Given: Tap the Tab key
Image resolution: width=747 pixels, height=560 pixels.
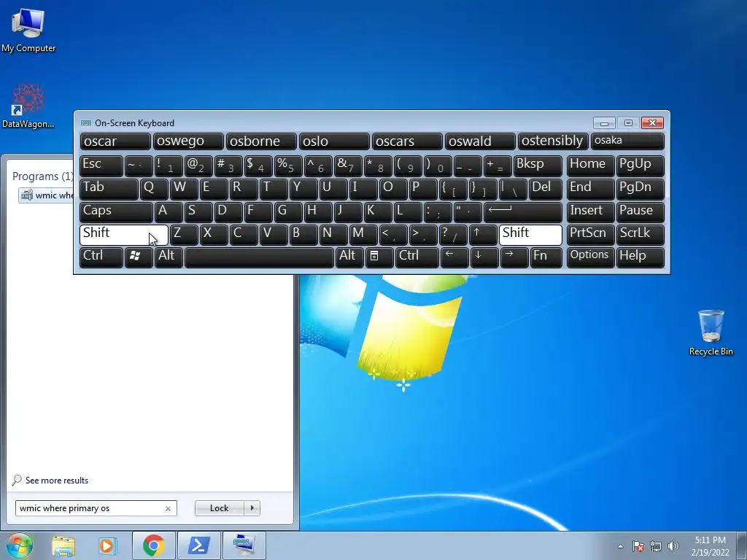Looking at the screenshot, I should (109, 189).
